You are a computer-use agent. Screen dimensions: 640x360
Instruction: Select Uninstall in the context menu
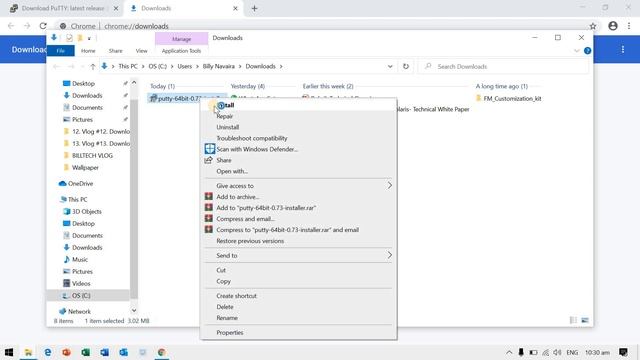[x=227, y=127]
